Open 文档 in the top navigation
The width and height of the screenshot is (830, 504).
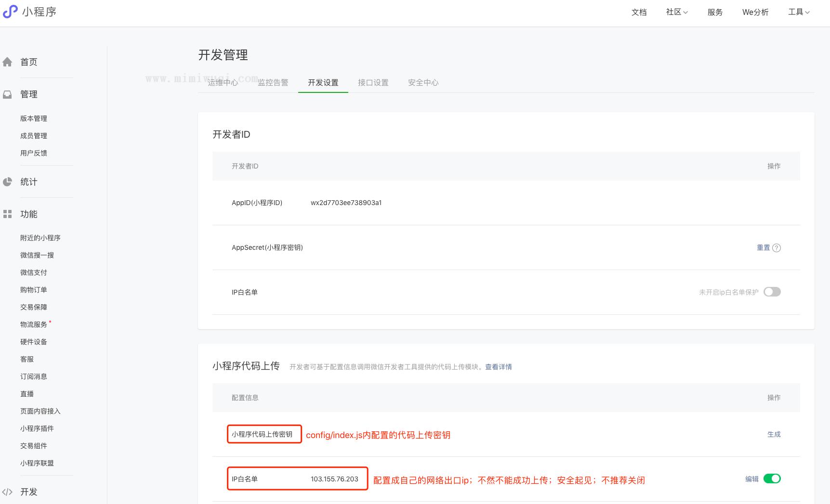coord(639,12)
